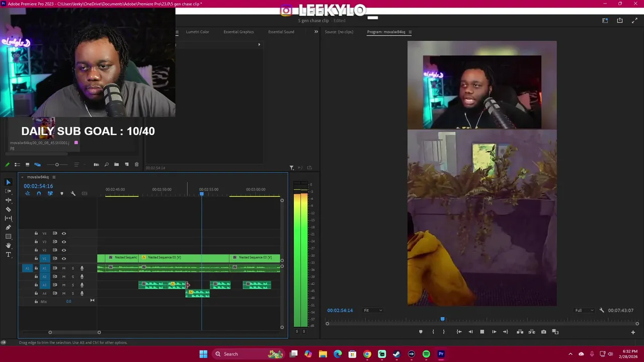Image resolution: width=644 pixels, height=362 pixels.
Task: Switch project panel to icon view
Action: (x=27, y=164)
